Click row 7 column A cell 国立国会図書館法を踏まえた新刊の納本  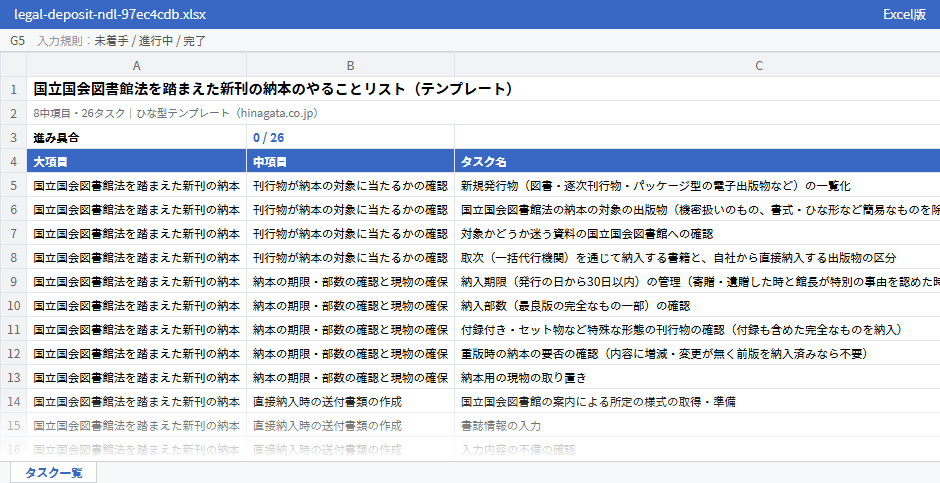(137, 234)
